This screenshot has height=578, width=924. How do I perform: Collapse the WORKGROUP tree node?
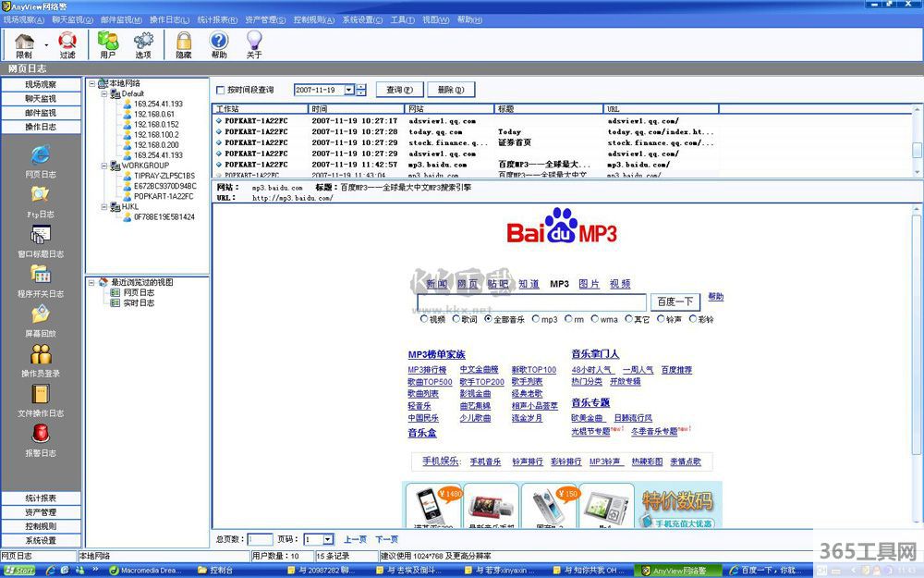pyautogui.click(x=103, y=166)
